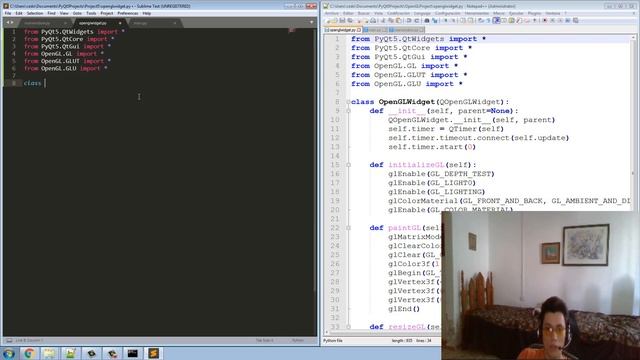Viewport: 640px width, 360px height.
Task: Open the Buscar menu in Notepad++
Action: (x=363, y=13)
